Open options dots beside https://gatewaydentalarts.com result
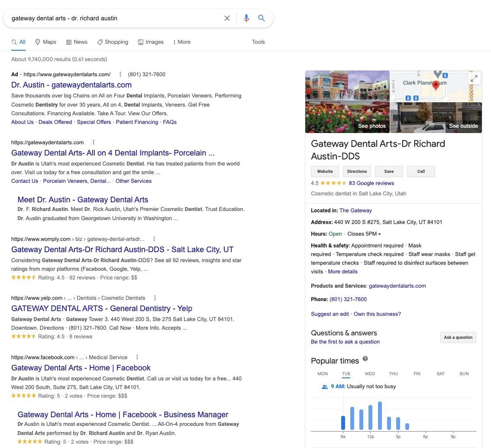 (94, 142)
